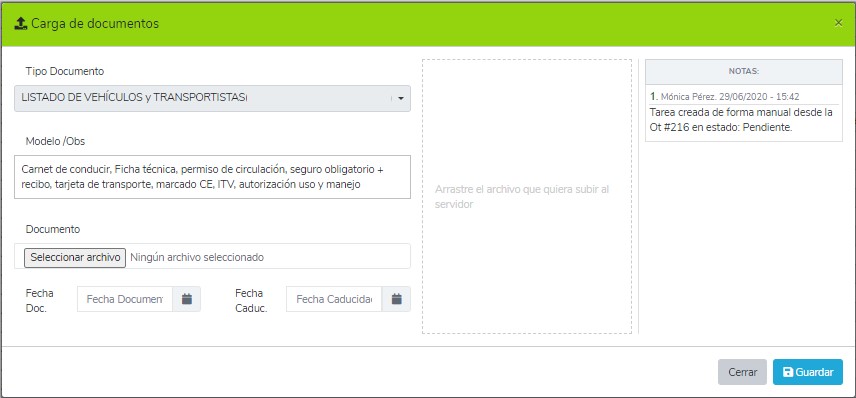
Task: Click the 'Modelo /Obs' label
Action: [x=55, y=141]
